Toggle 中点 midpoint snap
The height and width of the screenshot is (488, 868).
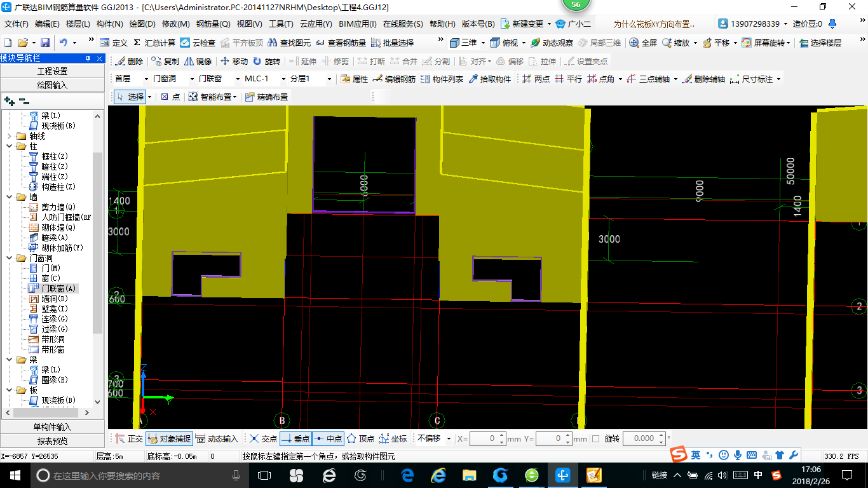(x=329, y=438)
